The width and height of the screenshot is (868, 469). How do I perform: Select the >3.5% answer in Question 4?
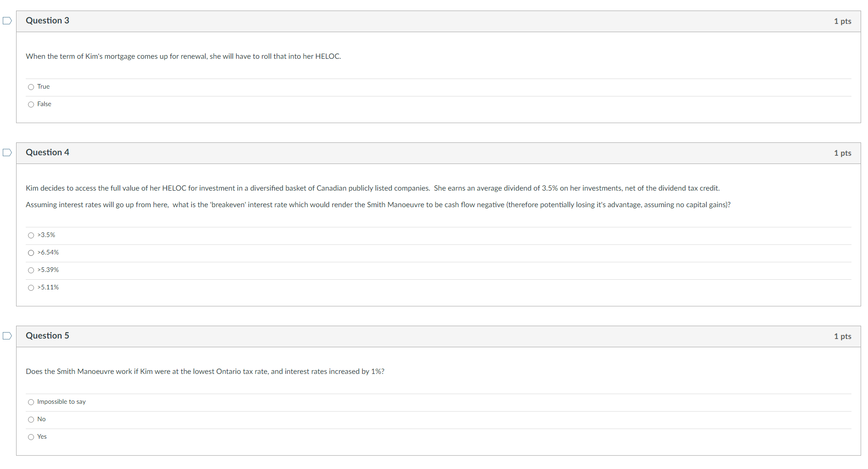click(x=30, y=235)
